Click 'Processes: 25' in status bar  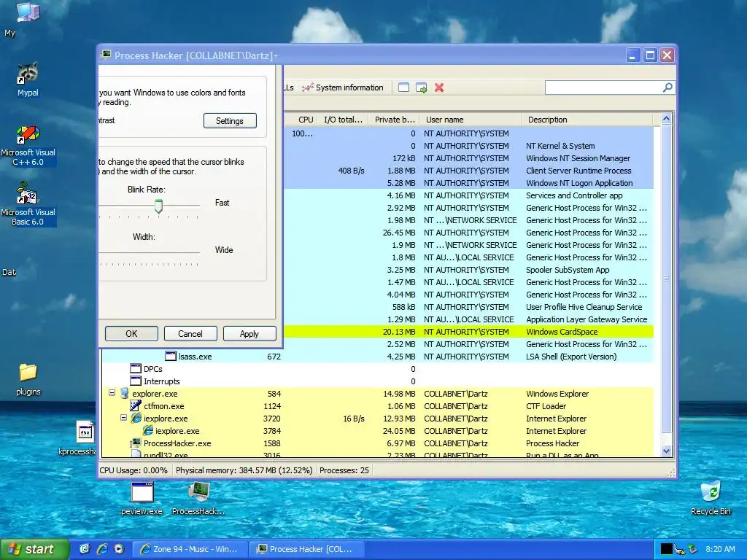click(x=344, y=470)
